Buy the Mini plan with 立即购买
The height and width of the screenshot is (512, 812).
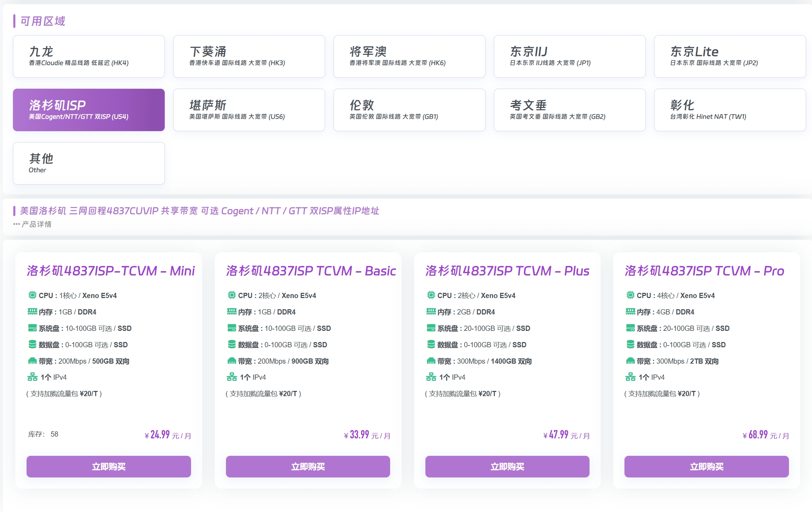tap(109, 467)
